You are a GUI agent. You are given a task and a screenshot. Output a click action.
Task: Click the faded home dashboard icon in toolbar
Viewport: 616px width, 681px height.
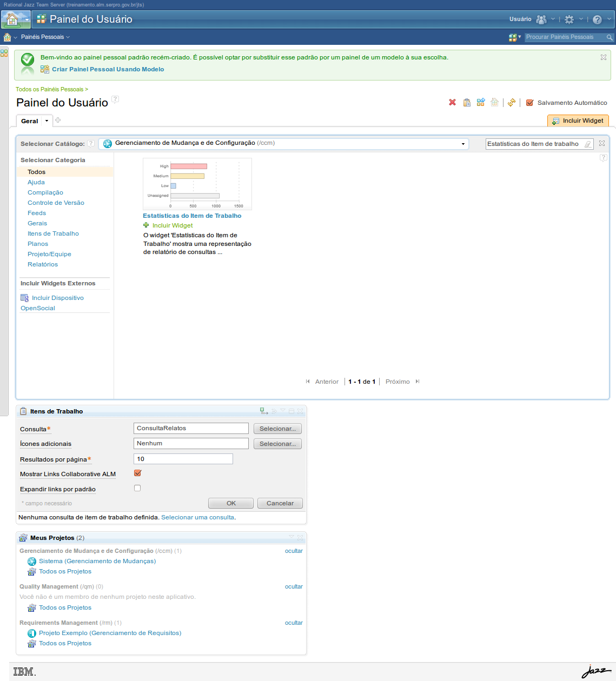494,102
